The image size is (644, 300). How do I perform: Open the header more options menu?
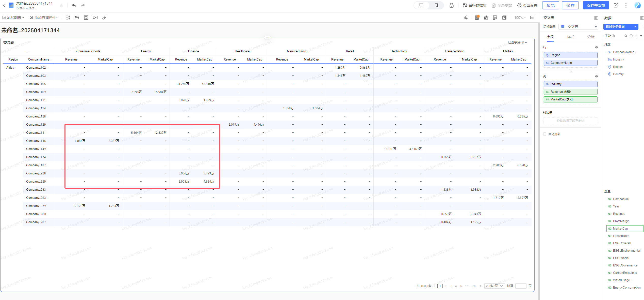(626, 5)
